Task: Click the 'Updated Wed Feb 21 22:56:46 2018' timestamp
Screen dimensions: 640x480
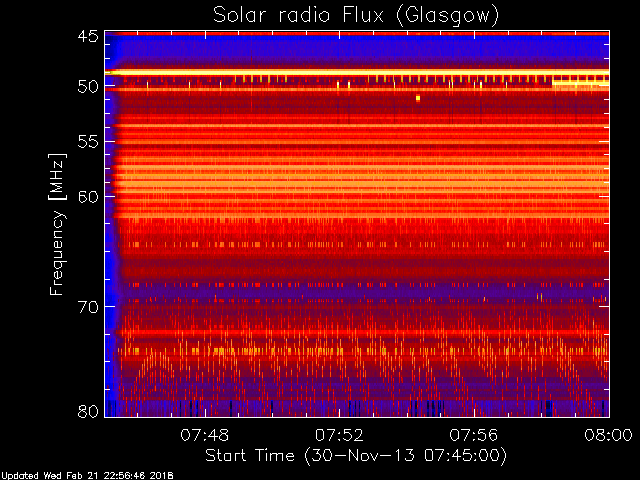Action: click(x=87, y=476)
